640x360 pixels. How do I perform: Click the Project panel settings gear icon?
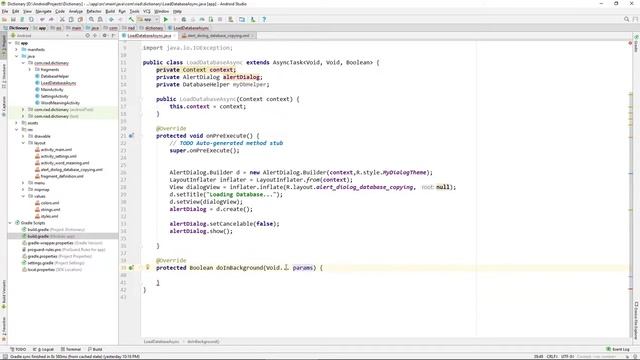(x=104, y=36)
